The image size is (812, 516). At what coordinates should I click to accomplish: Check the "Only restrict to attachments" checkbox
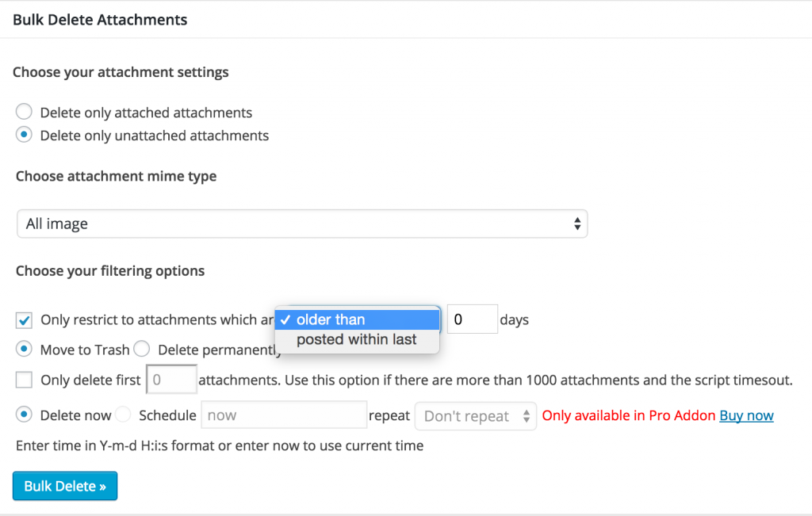23,319
